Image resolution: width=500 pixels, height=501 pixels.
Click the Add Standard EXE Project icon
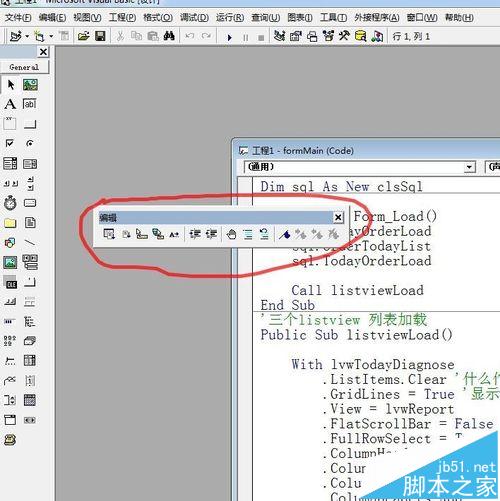point(16,36)
